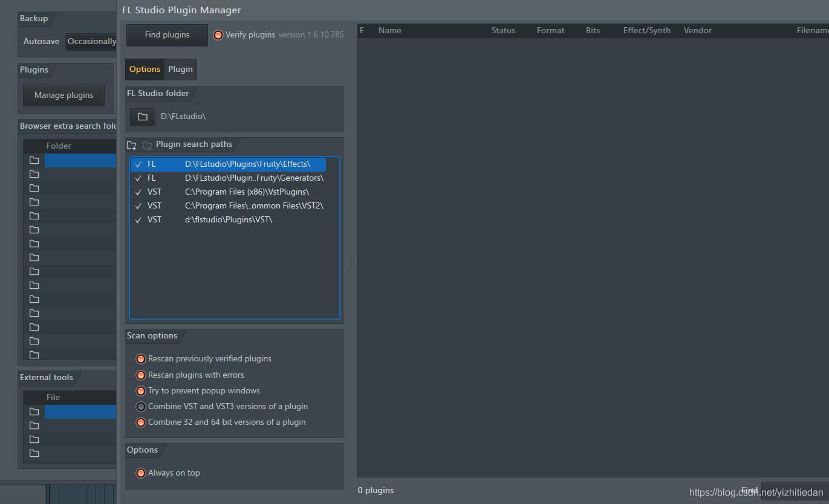Switch to the Plugin tab
The width and height of the screenshot is (829, 504).
180,69
